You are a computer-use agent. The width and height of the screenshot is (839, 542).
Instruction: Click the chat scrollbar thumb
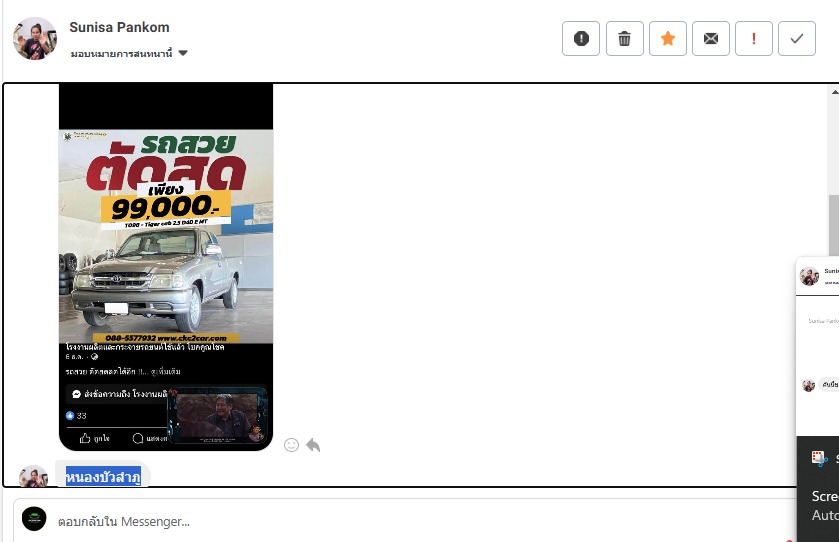click(x=834, y=227)
